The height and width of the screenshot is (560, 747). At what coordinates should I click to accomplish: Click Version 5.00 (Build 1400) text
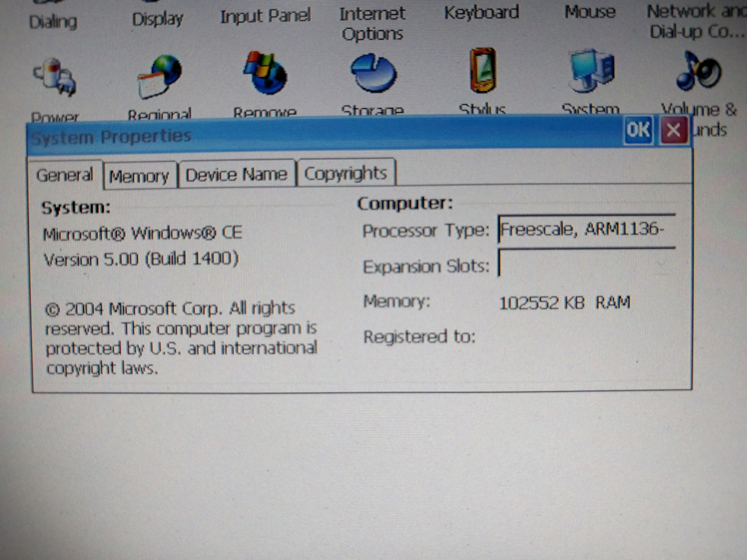(141, 260)
